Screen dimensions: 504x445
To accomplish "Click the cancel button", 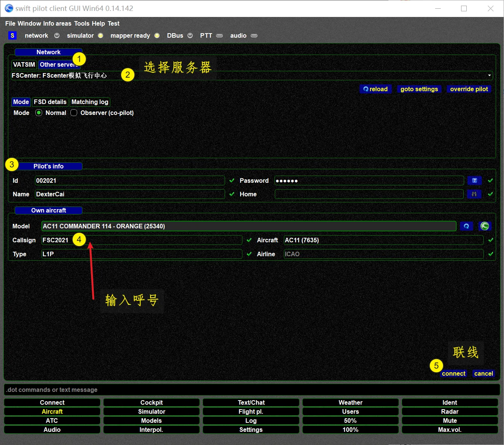I will 484,373.
